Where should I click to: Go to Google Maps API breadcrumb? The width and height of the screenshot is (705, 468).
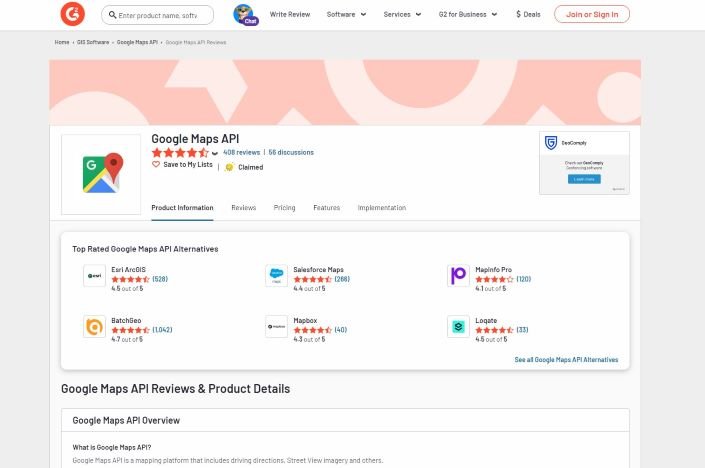coord(137,42)
